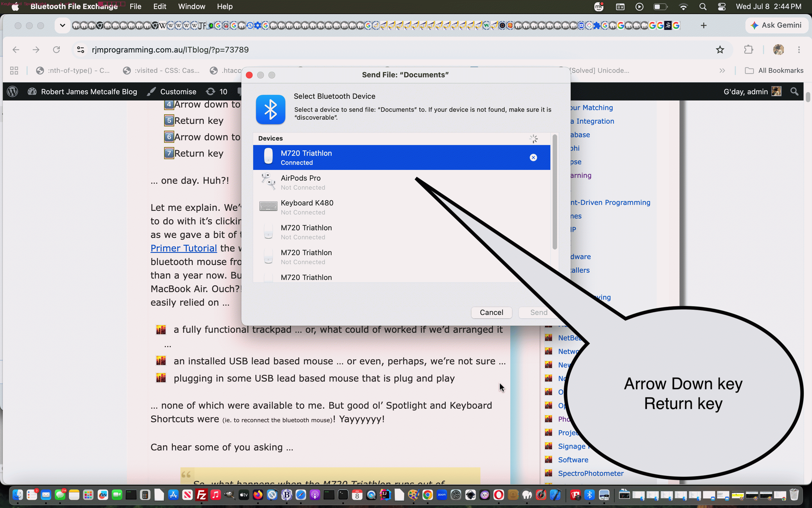
Task: Open the G'day, admin account menu
Action: 752,92
